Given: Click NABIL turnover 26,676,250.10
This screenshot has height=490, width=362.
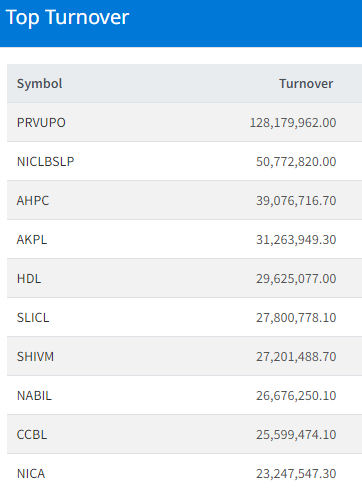Looking at the screenshot, I should coord(296,396).
